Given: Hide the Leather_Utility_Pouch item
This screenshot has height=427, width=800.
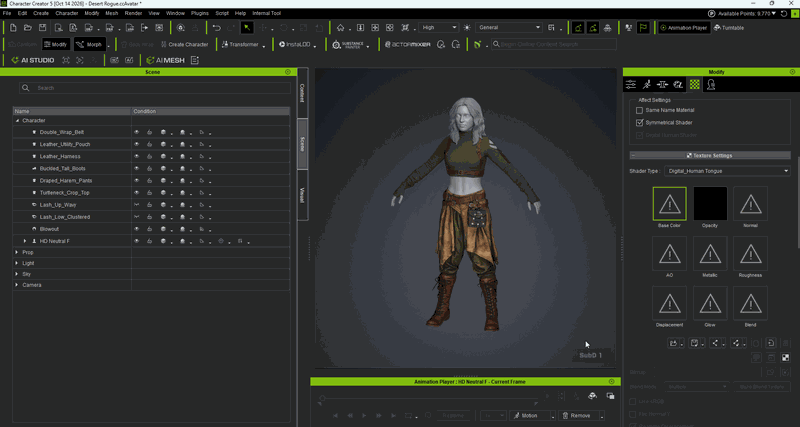Looking at the screenshot, I should pos(136,144).
